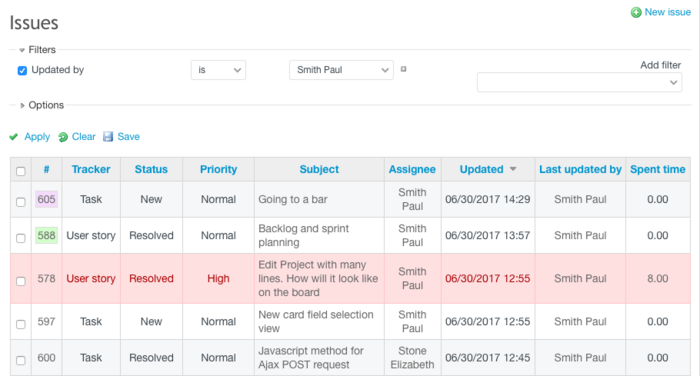Sort by the Assignee column header
The height and width of the screenshot is (376, 700).
click(412, 169)
